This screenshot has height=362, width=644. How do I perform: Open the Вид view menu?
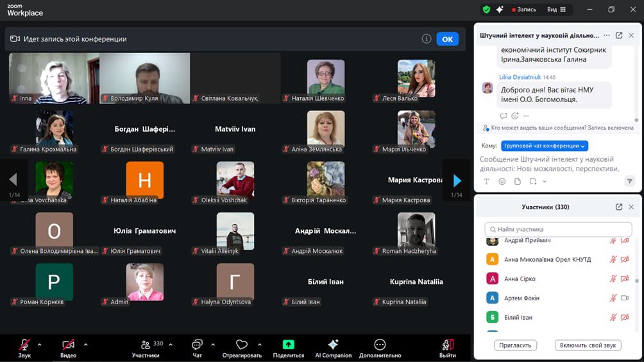[x=555, y=10]
